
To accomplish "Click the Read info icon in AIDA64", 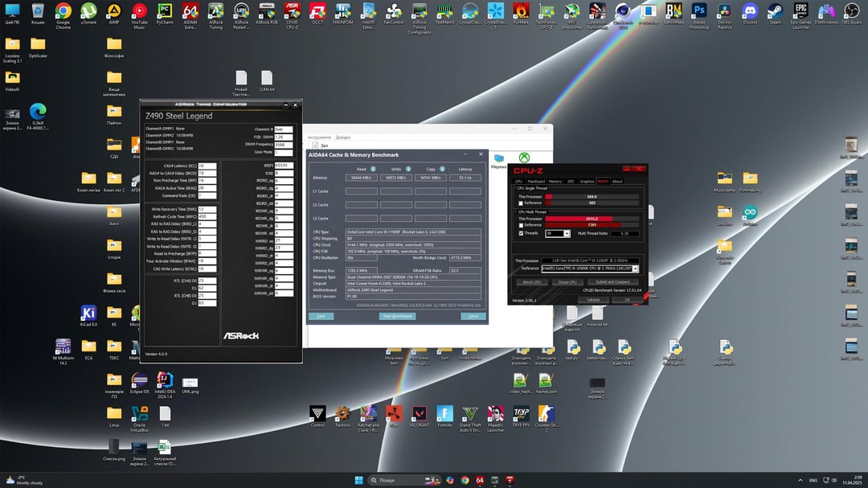I will click(373, 169).
